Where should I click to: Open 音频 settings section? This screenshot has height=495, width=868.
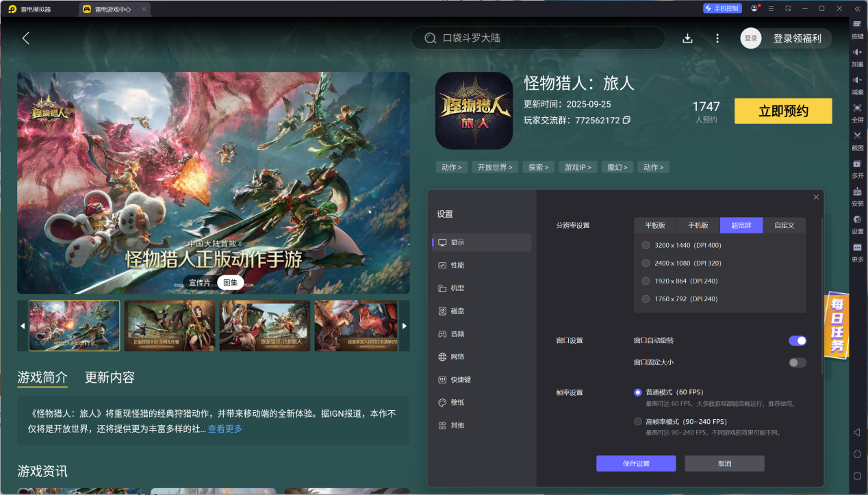481,333
